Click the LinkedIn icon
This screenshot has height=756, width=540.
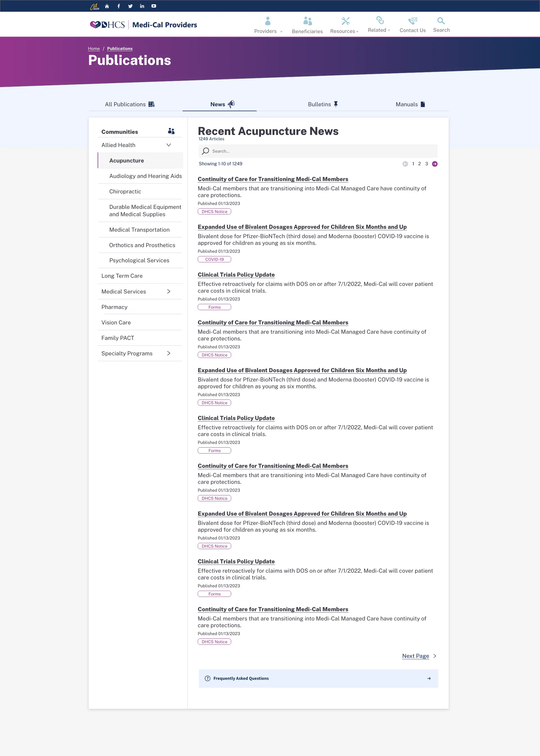pos(142,6)
